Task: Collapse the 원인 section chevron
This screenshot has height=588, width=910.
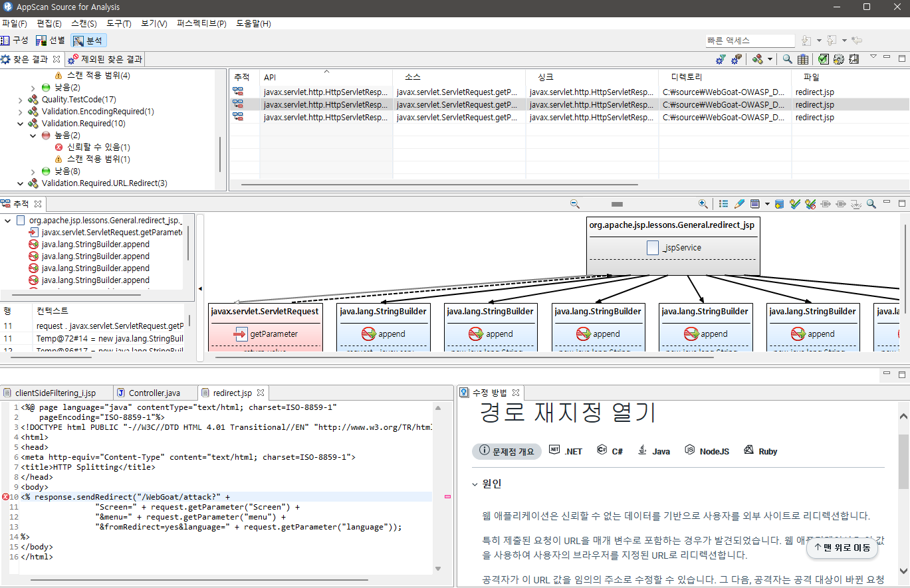Action: pyautogui.click(x=475, y=484)
